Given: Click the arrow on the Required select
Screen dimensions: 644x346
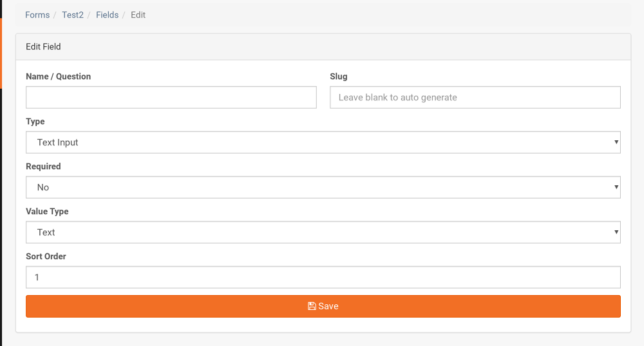Looking at the screenshot, I should [x=616, y=187].
